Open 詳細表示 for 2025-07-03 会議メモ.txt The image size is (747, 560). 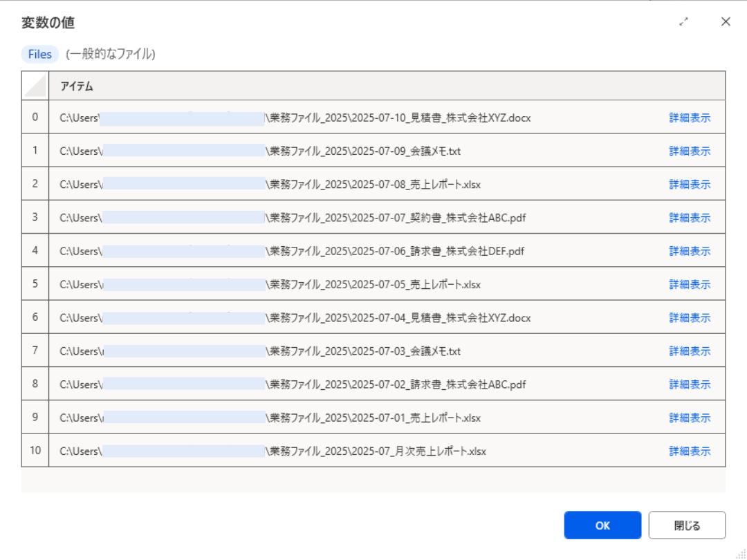click(x=690, y=351)
